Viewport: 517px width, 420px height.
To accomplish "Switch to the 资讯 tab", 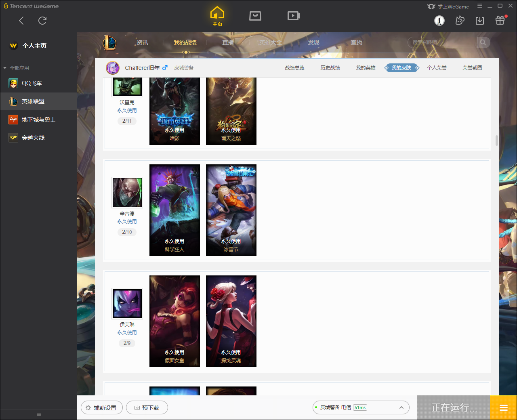I will 142,42.
